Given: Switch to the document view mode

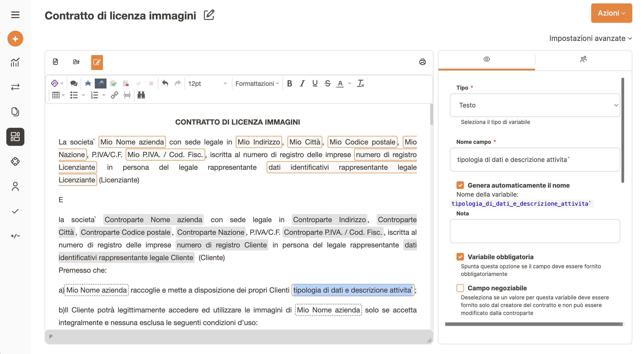Looking at the screenshot, I should 55,62.
